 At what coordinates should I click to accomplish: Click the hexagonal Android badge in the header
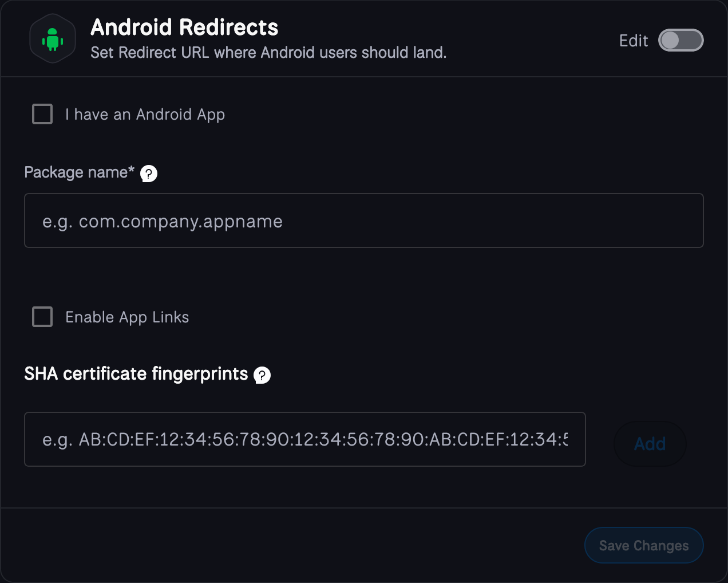coord(53,38)
